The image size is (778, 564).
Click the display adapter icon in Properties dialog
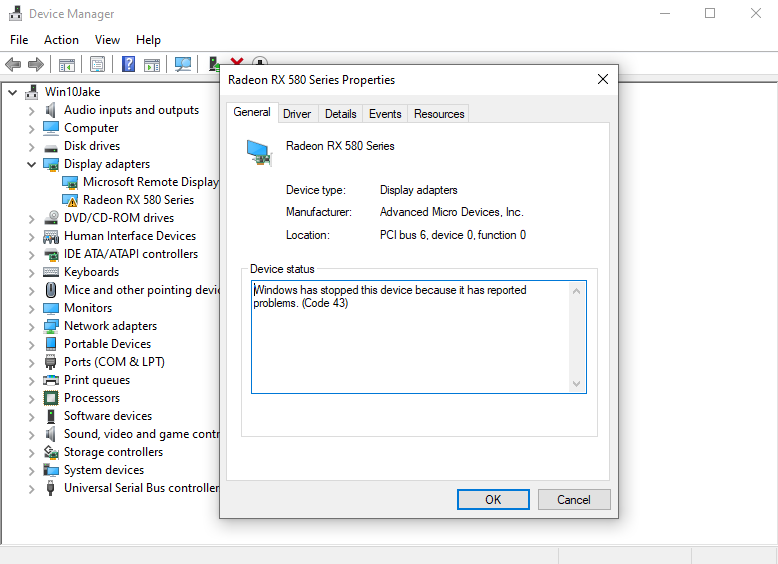pos(259,153)
